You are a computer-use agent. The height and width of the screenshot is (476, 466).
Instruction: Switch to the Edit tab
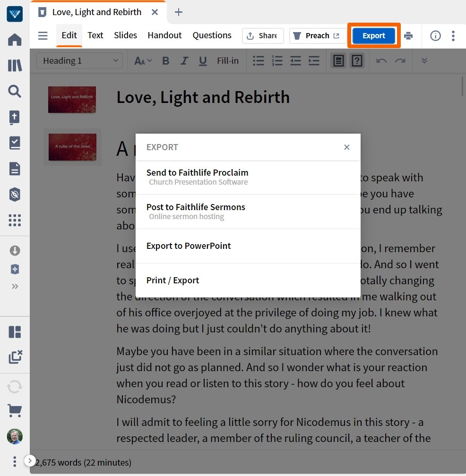tap(69, 35)
